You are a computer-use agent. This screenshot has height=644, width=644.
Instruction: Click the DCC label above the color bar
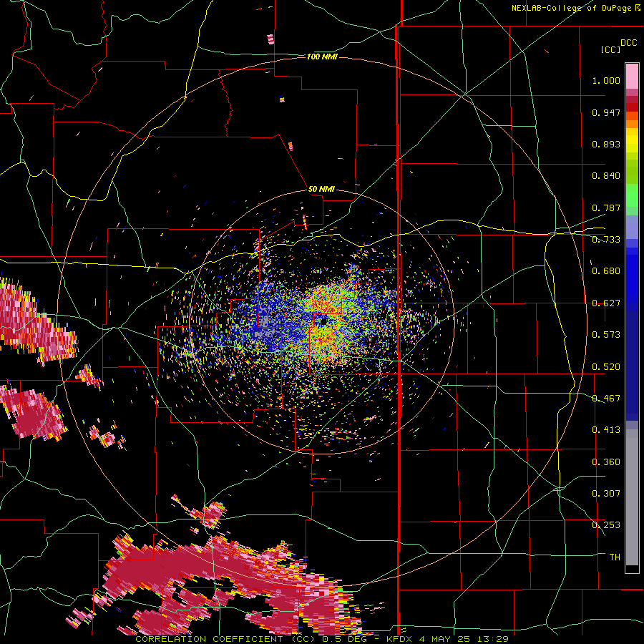[x=628, y=43]
